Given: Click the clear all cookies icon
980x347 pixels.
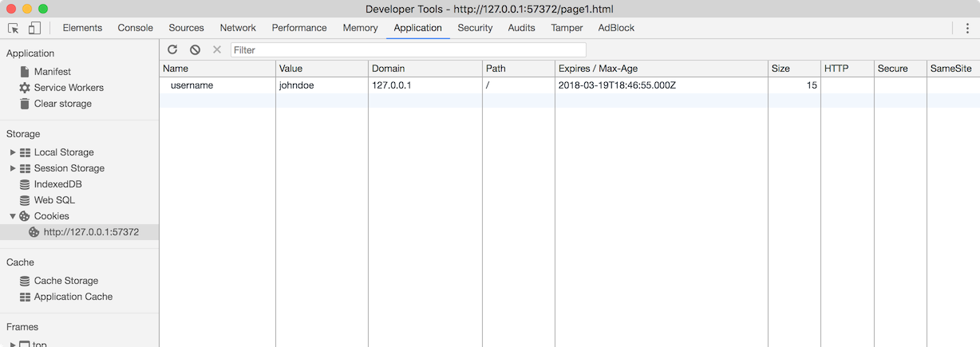Looking at the screenshot, I should tap(195, 49).
